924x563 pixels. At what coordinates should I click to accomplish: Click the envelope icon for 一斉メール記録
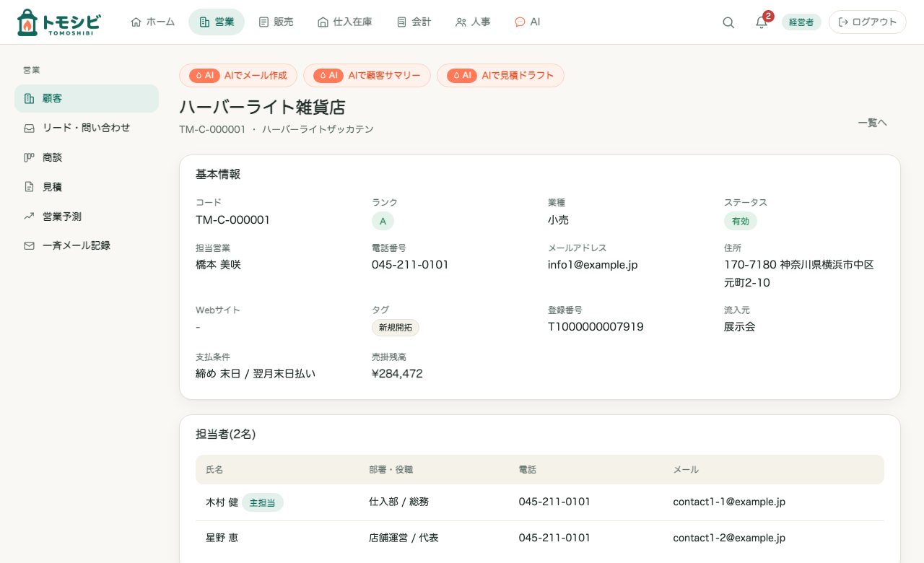[29, 245]
